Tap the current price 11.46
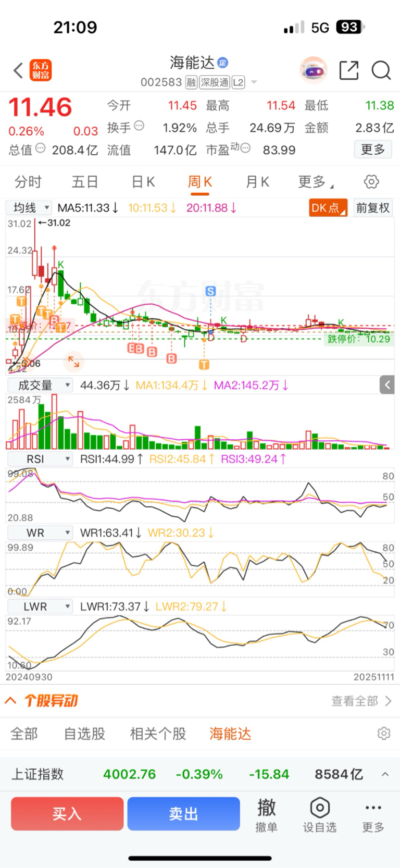The image size is (400, 868). pos(40,107)
